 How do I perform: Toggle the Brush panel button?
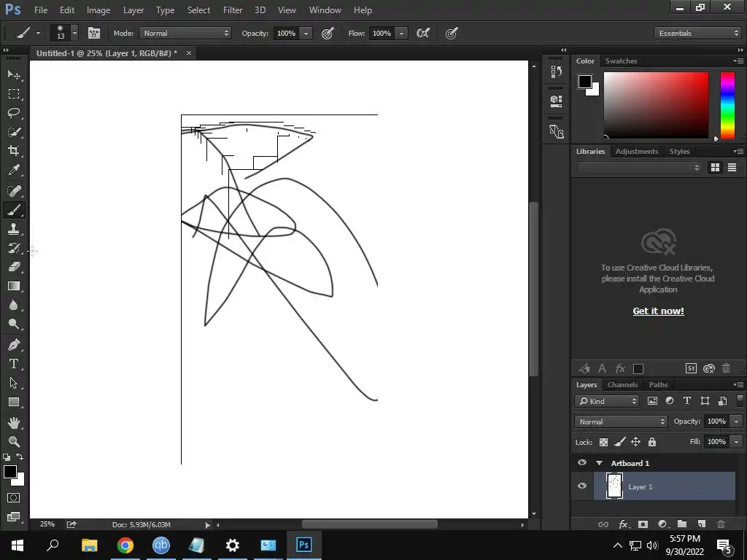pyautogui.click(x=94, y=33)
